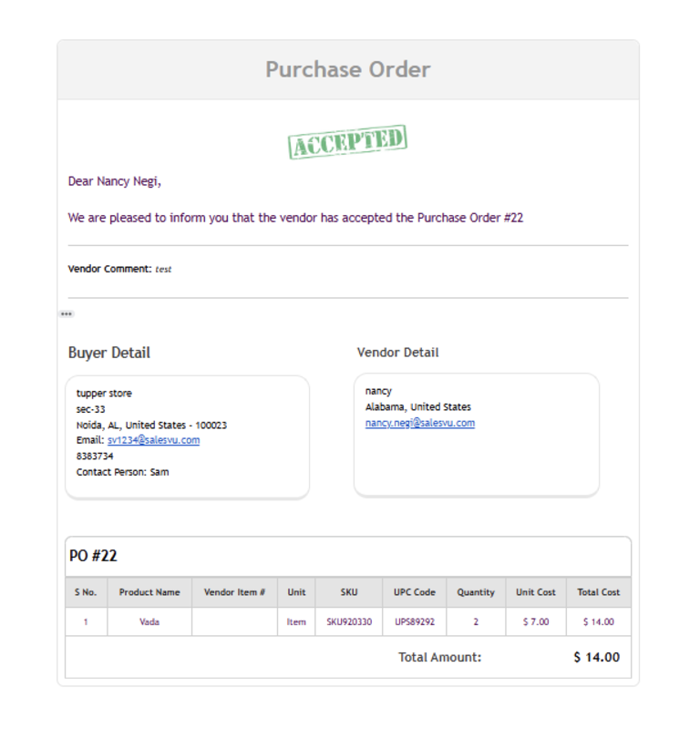Click the SKU column header

(349, 592)
